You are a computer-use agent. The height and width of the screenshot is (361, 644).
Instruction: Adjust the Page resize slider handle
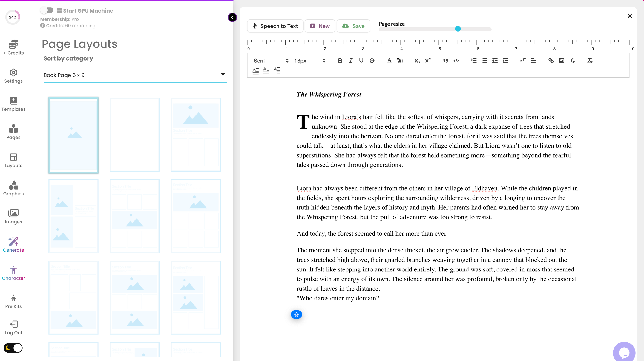(x=458, y=29)
